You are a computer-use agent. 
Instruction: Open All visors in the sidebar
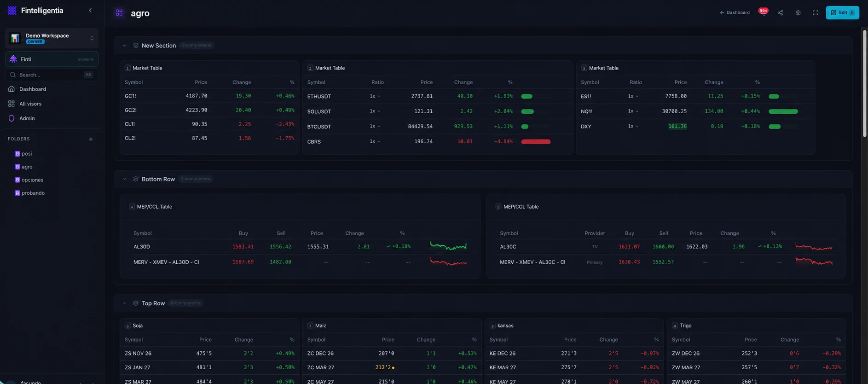point(52,104)
